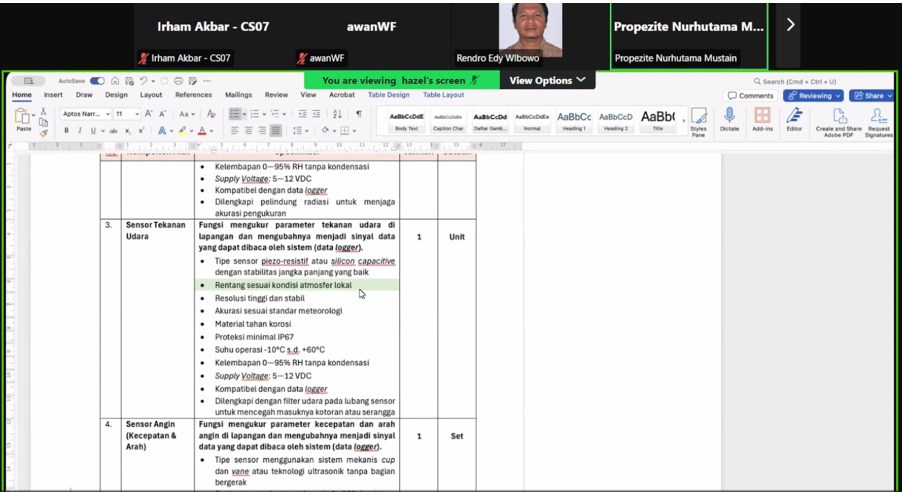Image resolution: width=902 pixels, height=492 pixels.
Task: Toggle Underline formatting
Action: click(x=93, y=131)
